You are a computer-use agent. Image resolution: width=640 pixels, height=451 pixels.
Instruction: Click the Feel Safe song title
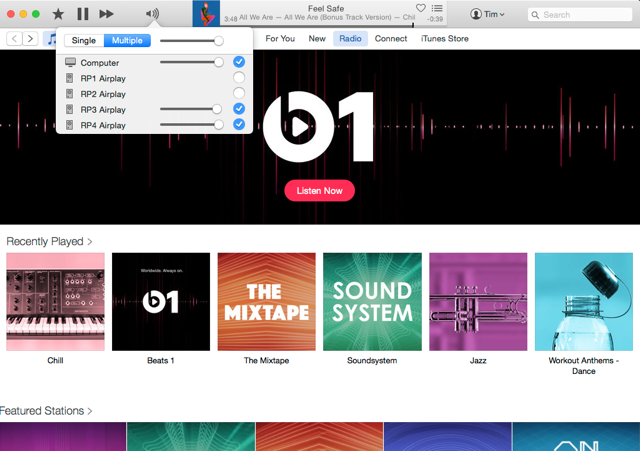[x=326, y=8]
